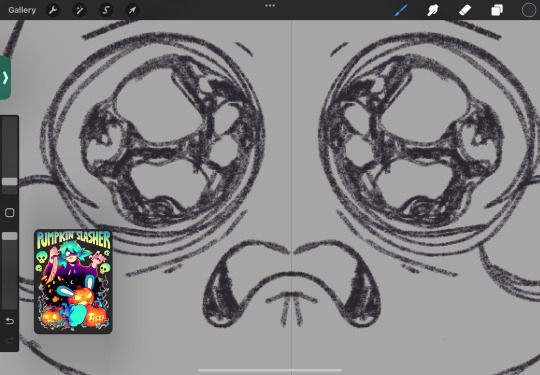Select the Eraser tool
Screen dimensions: 540x375
click(x=465, y=10)
